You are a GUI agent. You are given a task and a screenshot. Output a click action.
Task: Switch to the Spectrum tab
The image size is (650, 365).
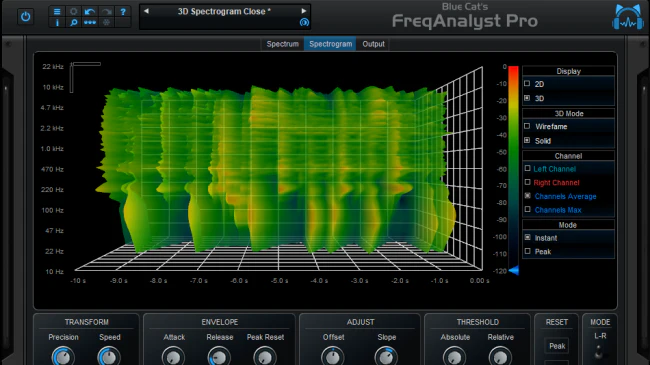click(282, 44)
